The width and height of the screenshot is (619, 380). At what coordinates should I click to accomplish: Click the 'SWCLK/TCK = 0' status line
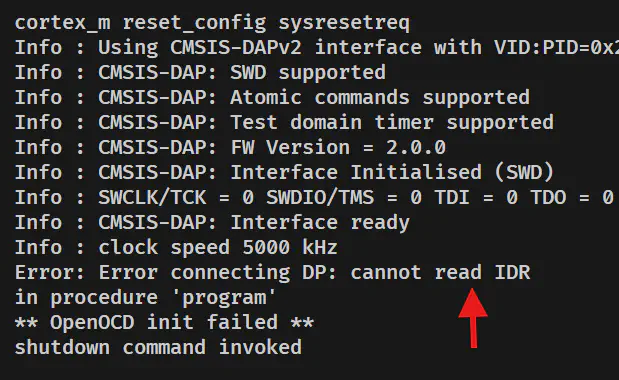315,197
